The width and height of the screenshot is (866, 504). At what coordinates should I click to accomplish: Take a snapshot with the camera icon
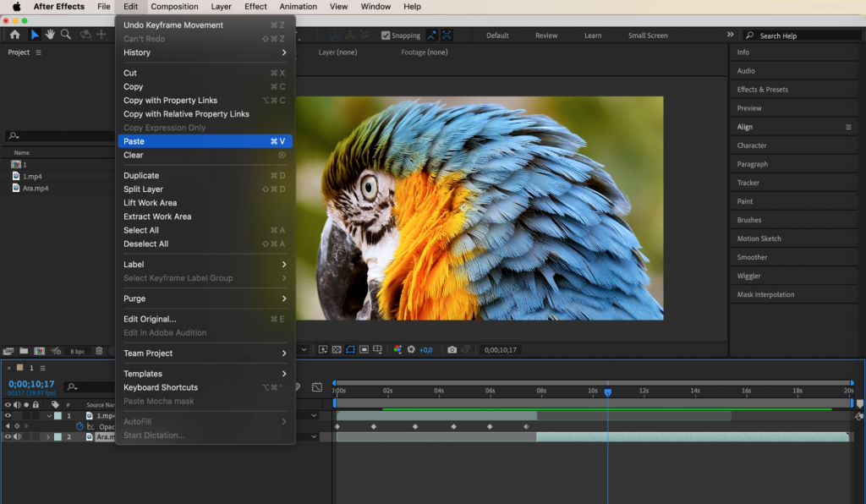click(x=453, y=349)
